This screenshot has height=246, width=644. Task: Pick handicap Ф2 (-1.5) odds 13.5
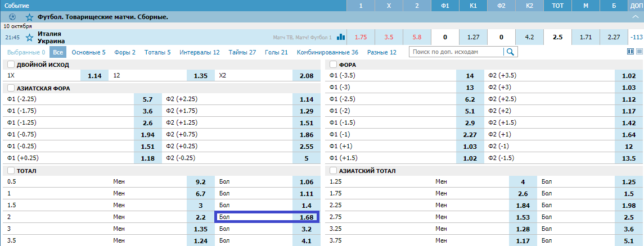(x=628, y=158)
